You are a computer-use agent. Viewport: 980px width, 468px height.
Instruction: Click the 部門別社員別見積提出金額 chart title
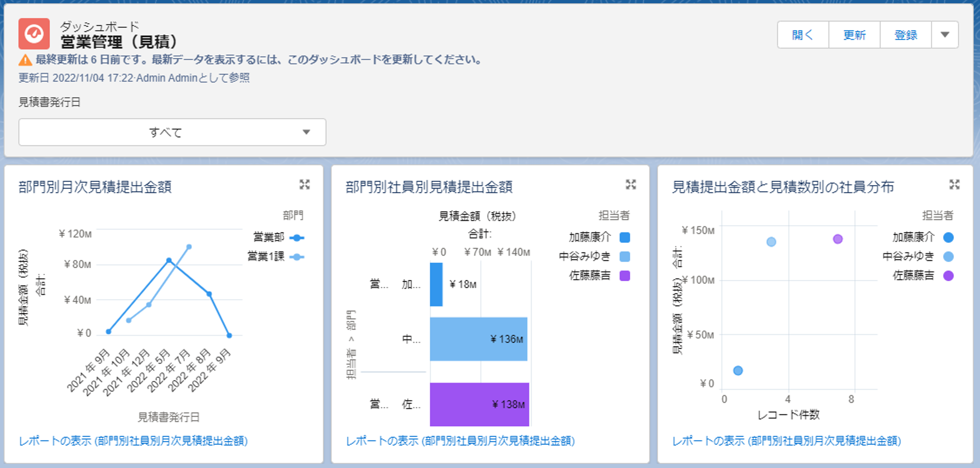(x=429, y=187)
